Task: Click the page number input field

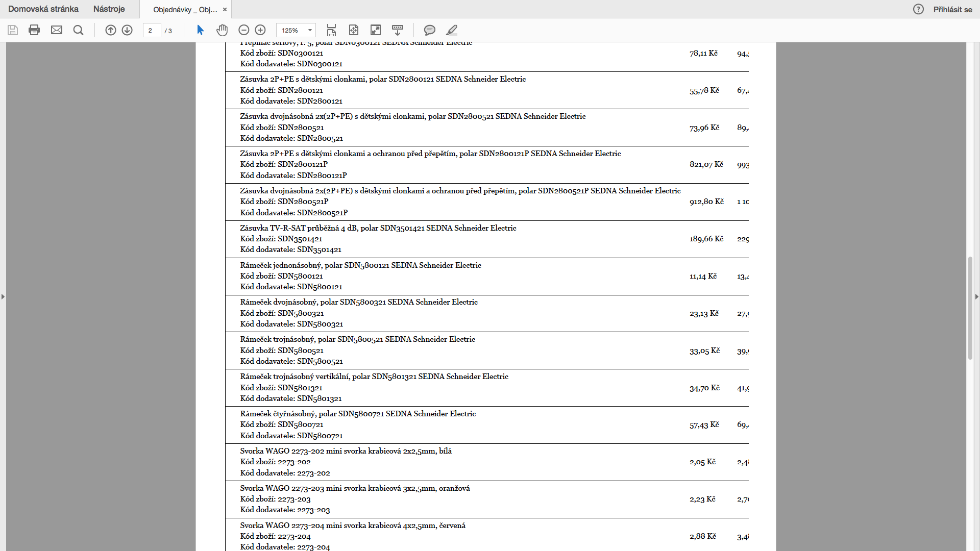Action: tap(152, 30)
